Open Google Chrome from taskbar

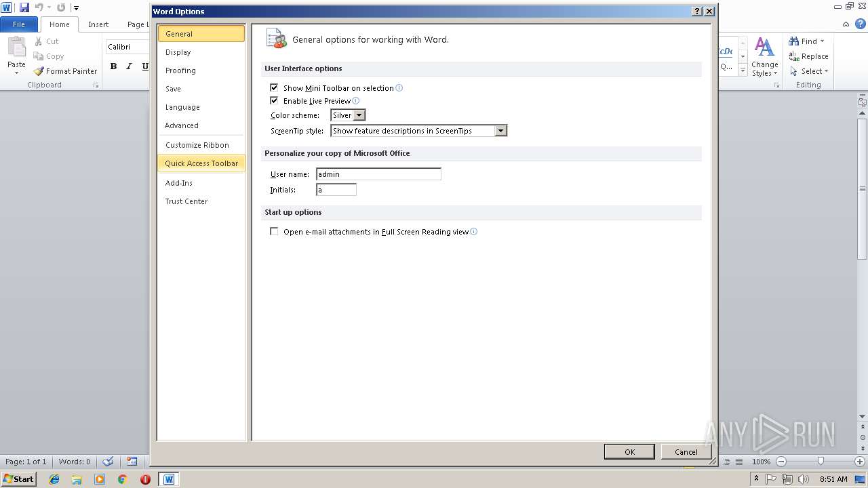click(123, 479)
